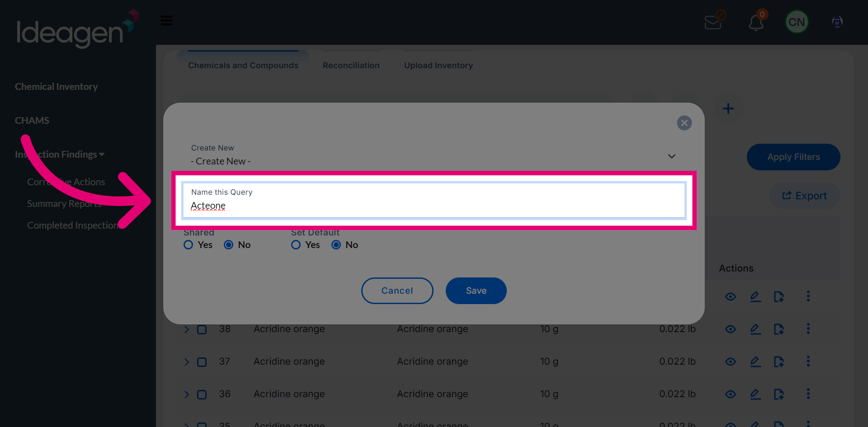Switch to Upload Inventory tab

click(439, 66)
